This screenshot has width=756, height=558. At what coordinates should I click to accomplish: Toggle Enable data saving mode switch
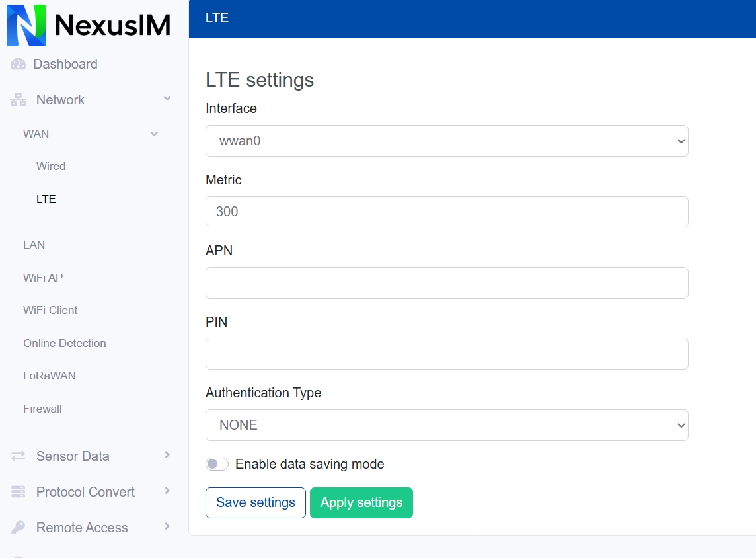pos(217,464)
